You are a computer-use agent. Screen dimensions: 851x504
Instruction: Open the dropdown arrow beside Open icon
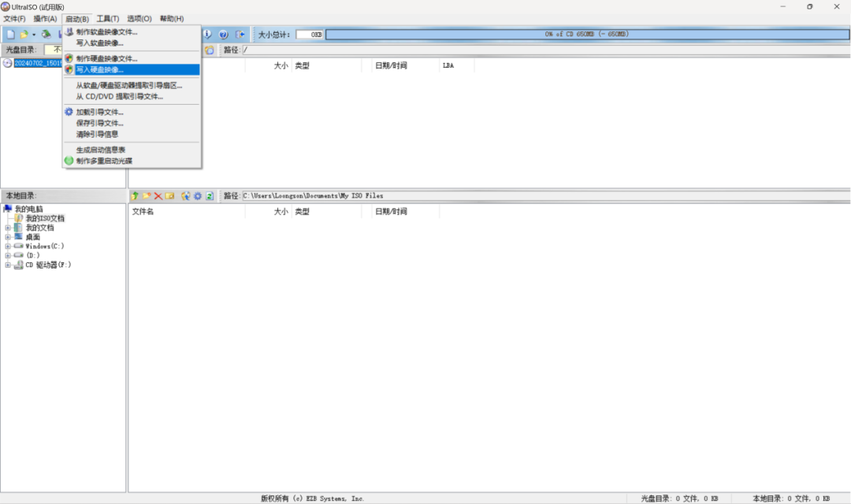(34, 35)
